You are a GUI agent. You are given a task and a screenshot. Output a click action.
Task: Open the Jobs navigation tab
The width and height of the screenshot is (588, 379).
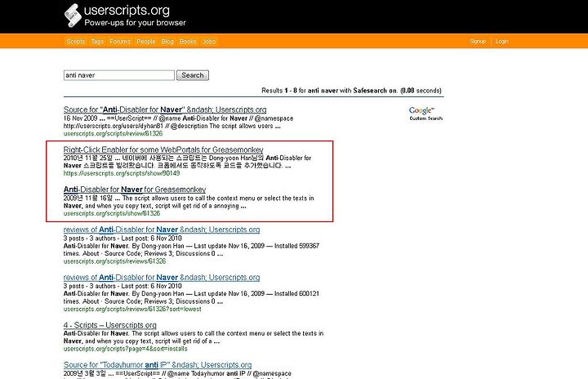[x=209, y=42]
